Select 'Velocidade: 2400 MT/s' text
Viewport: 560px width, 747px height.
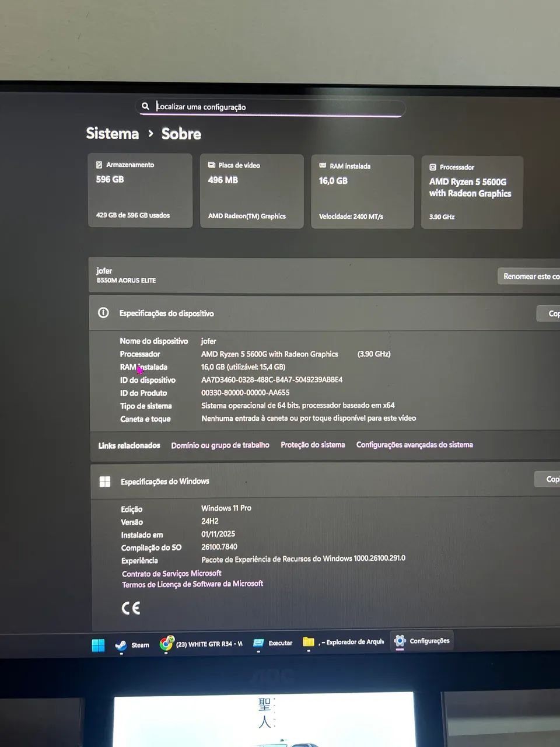pyautogui.click(x=351, y=217)
